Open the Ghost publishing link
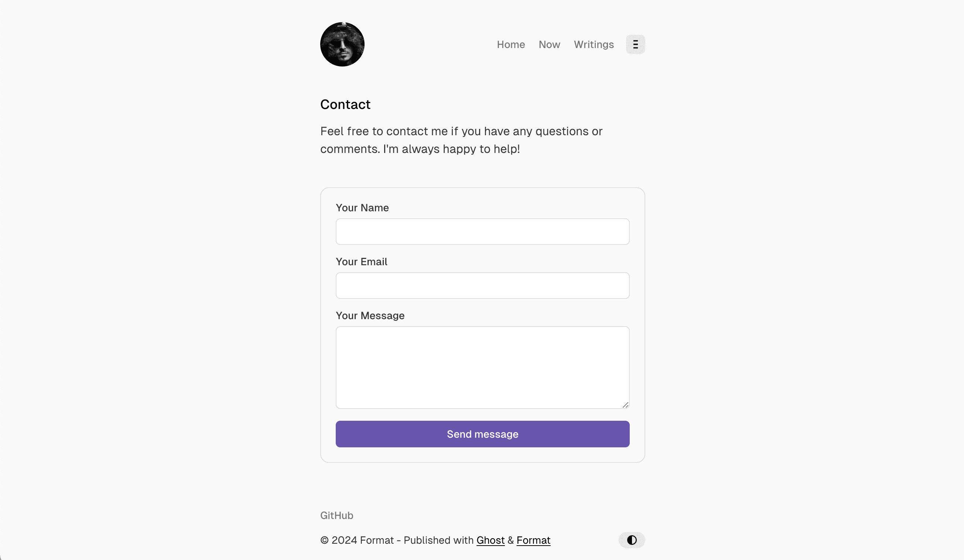Image resolution: width=964 pixels, height=560 pixels. [491, 540]
